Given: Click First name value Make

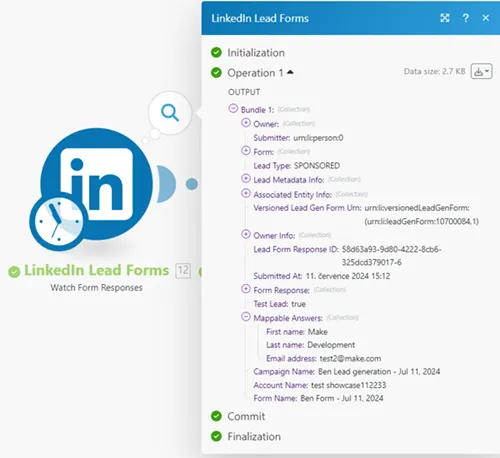Looking at the screenshot, I should [x=318, y=332].
